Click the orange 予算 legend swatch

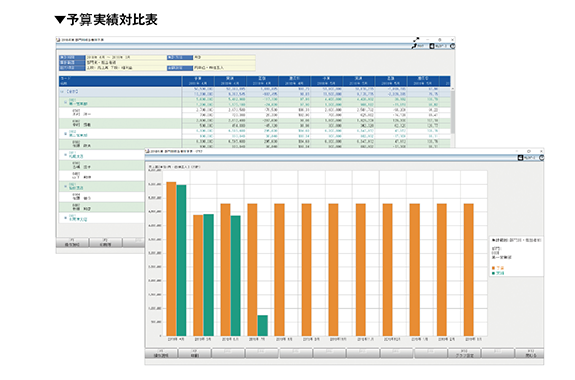coord(494,268)
